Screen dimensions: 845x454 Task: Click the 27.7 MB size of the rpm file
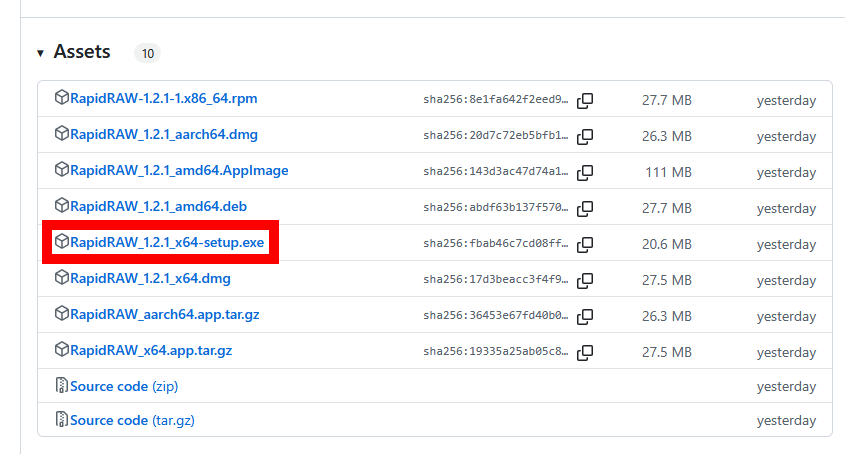(667, 101)
